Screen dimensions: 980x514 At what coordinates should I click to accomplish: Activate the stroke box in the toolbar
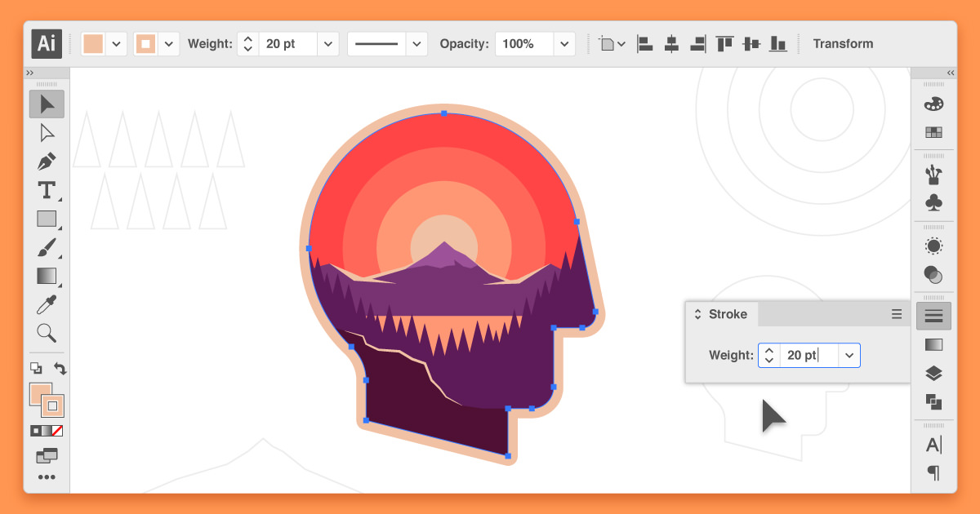point(51,407)
